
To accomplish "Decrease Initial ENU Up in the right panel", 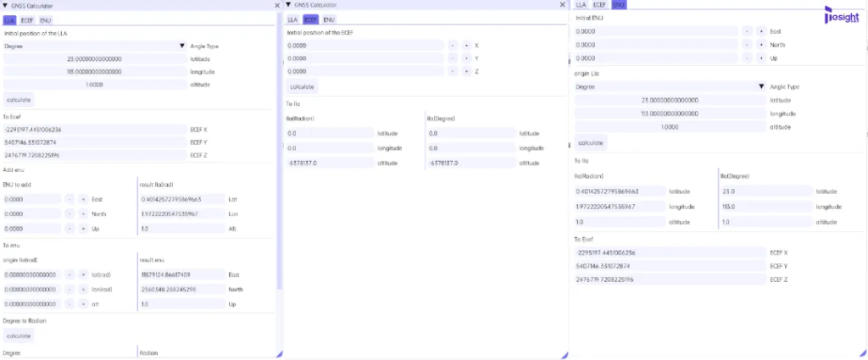I will pos(748,58).
